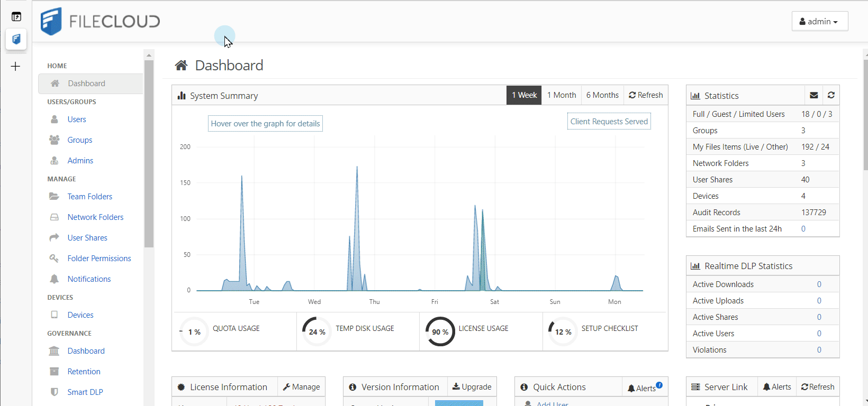Click the FileCloud logo in header
The height and width of the screenshot is (406, 868).
click(100, 22)
